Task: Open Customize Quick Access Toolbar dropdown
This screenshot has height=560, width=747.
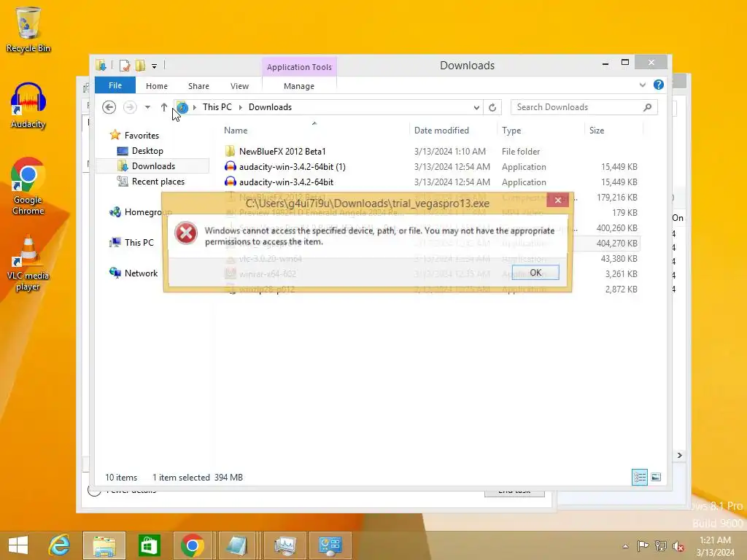Action: (155, 66)
